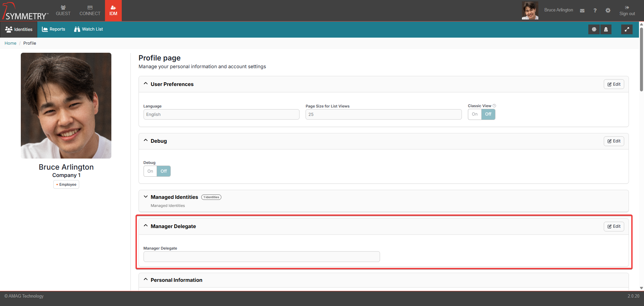644x306 pixels.
Task: Go to Home breadcrumb link
Action: coord(10,43)
